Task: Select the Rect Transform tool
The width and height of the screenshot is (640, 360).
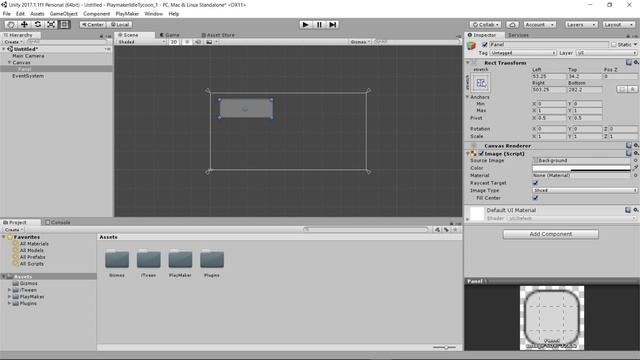Action: (64, 24)
